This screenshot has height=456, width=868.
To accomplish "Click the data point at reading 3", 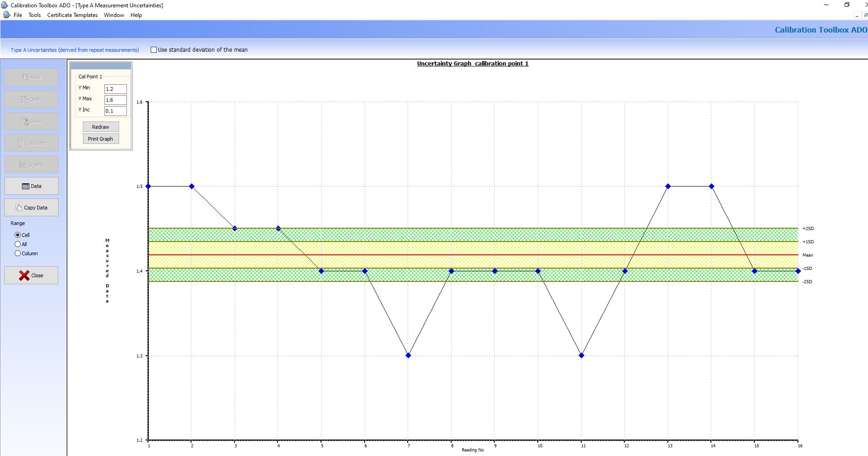I will 235,228.
